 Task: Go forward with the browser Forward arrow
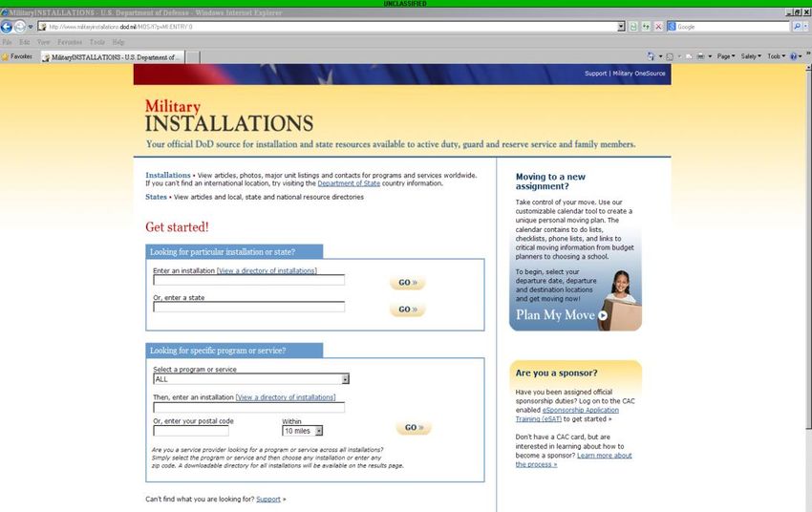(20, 27)
